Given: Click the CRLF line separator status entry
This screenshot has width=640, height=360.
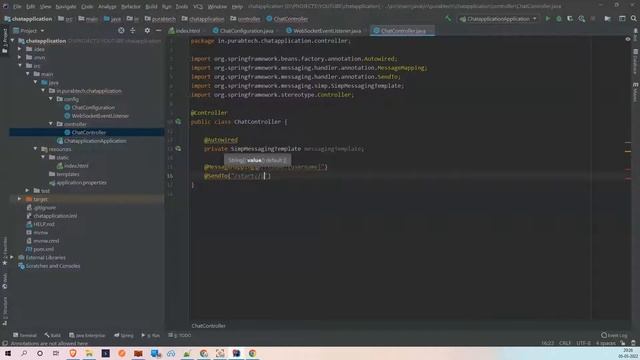Looking at the screenshot, I should pos(565,343).
